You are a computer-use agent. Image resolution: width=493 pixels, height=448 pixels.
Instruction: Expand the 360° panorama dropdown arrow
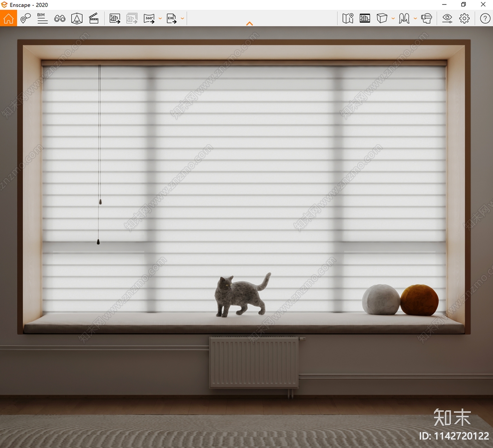point(160,18)
